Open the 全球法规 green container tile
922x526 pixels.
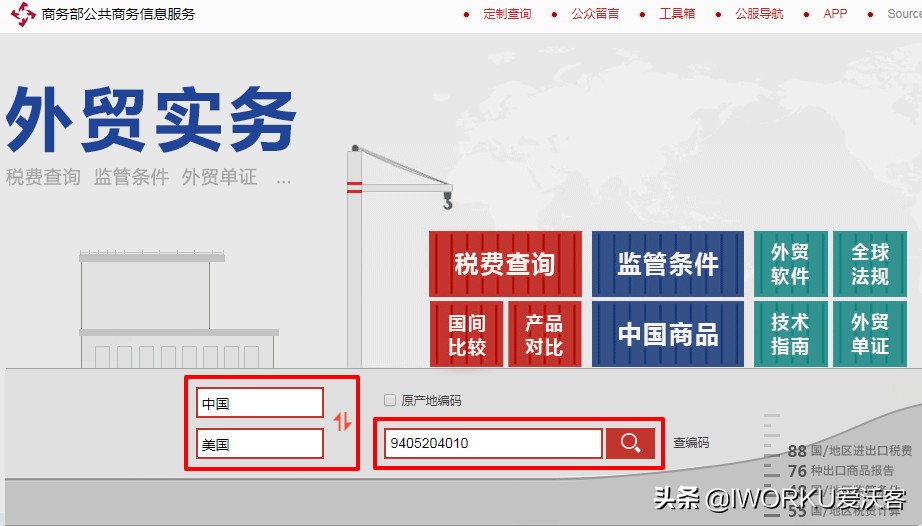[x=870, y=264]
